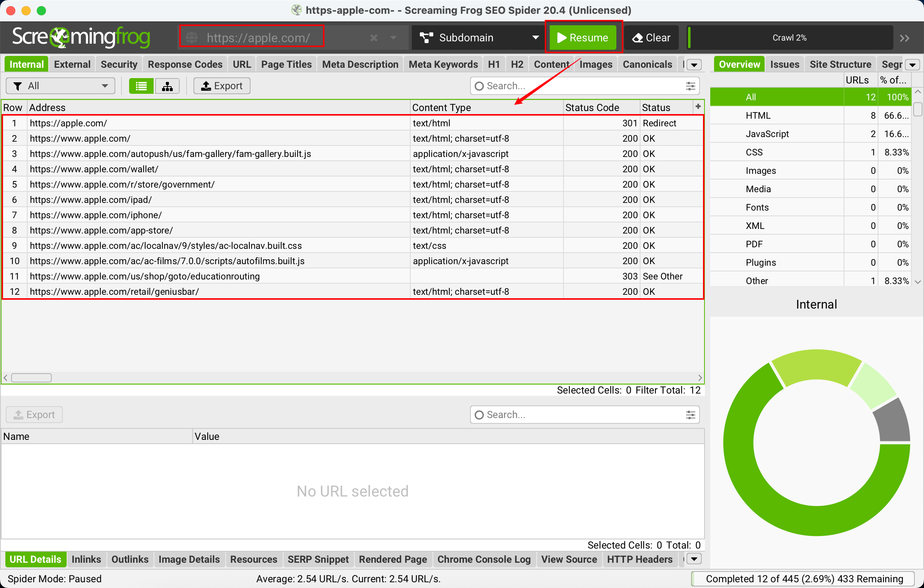Open the Security tab
Screen dimensions: 924x588
pos(119,64)
